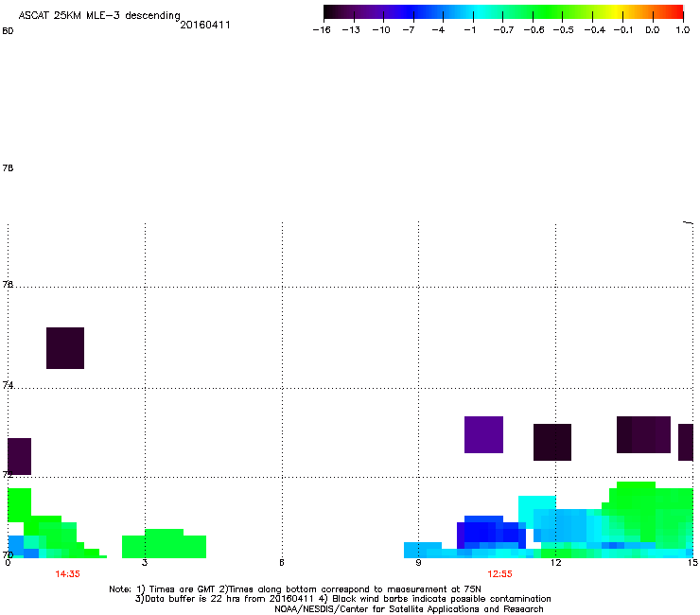Image resolution: width=700 pixels, height=615 pixels.
Task: Select the wide dark rectangle between longitudes 12 and 15
Action: coord(644,434)
